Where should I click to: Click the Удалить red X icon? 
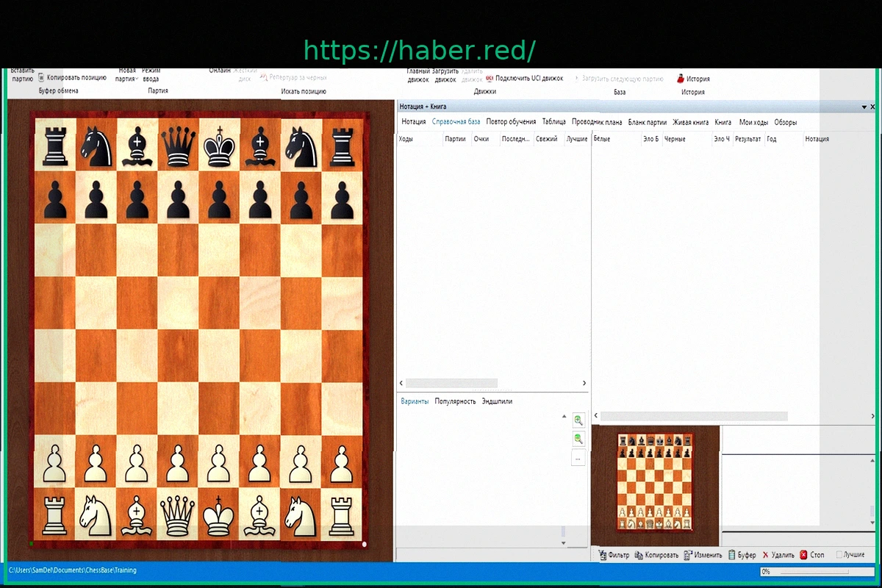click(765, 555)
